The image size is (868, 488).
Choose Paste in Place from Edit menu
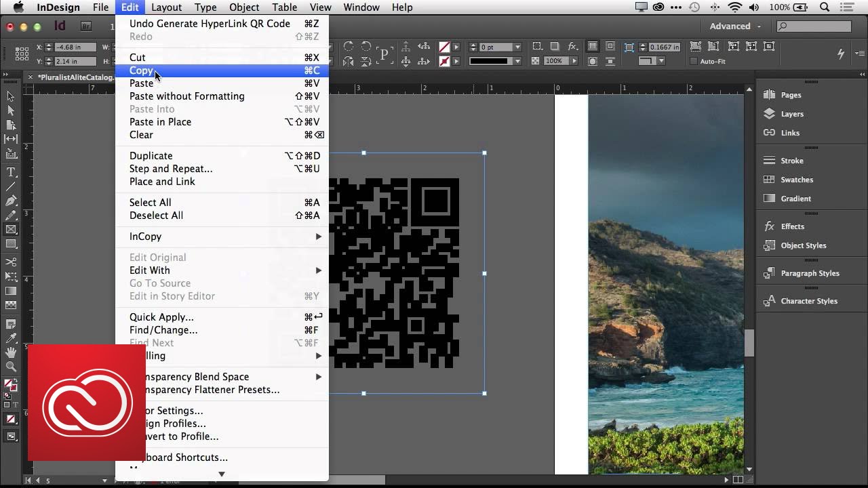[x=161, y=122]
